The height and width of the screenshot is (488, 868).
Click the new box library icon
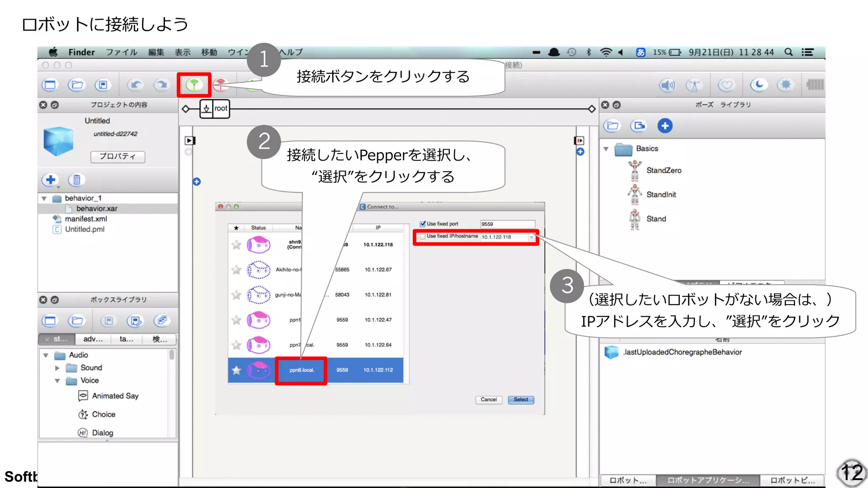coord(50,321)
